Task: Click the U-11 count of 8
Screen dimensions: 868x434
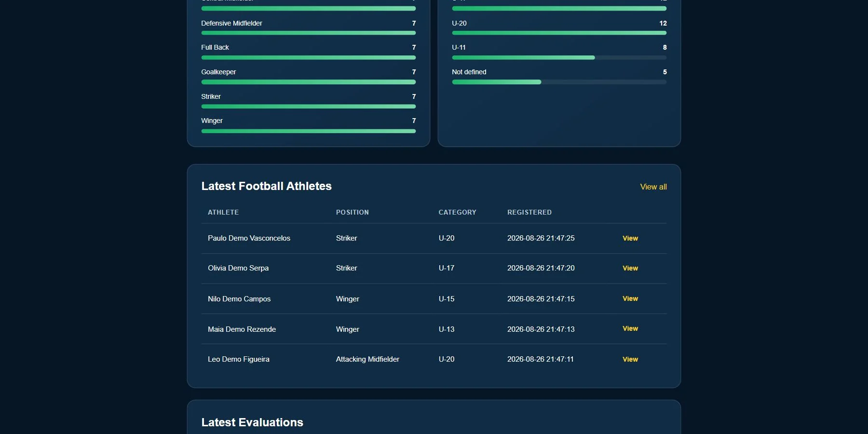Action: point(665,47)
